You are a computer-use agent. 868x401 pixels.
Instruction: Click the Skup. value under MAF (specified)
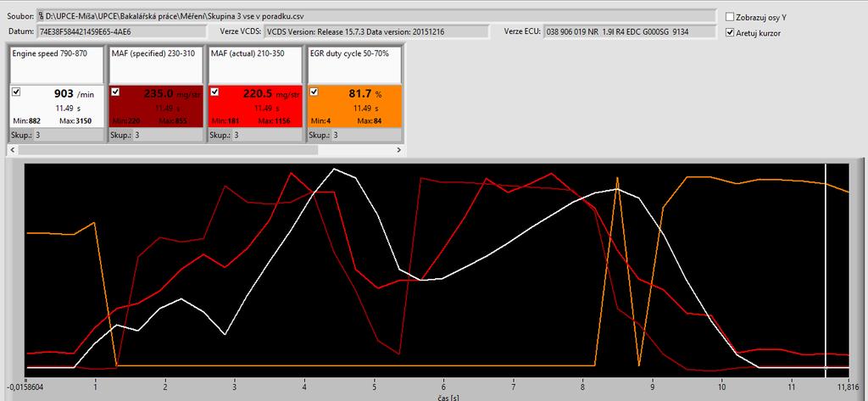pos(168,135)
